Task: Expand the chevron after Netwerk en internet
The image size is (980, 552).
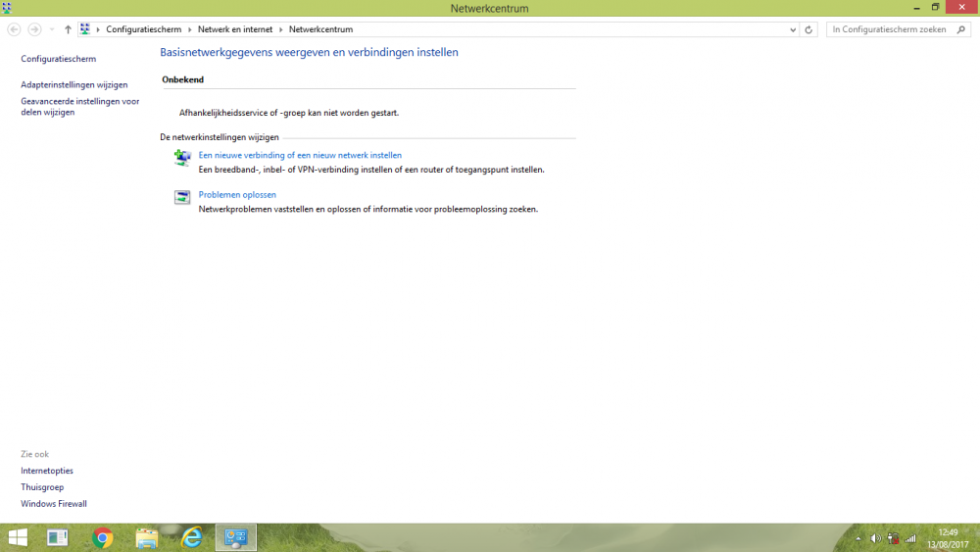Action: (x=280, y=29)
